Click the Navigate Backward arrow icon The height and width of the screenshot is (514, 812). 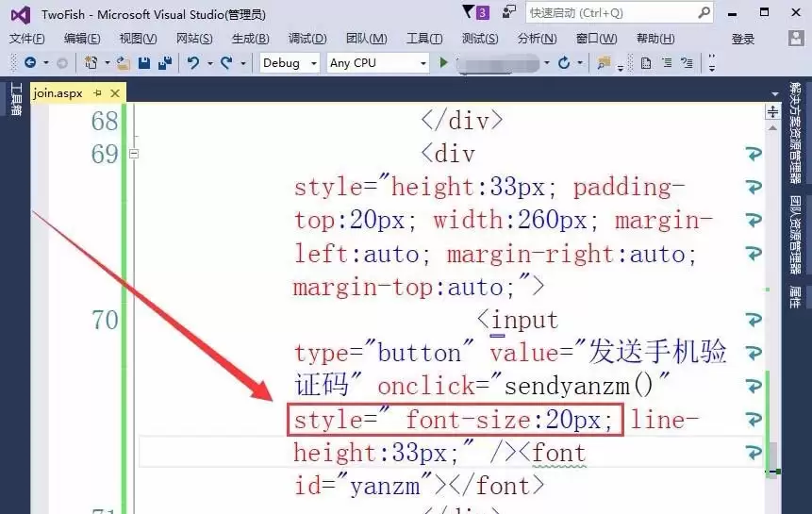30,62
